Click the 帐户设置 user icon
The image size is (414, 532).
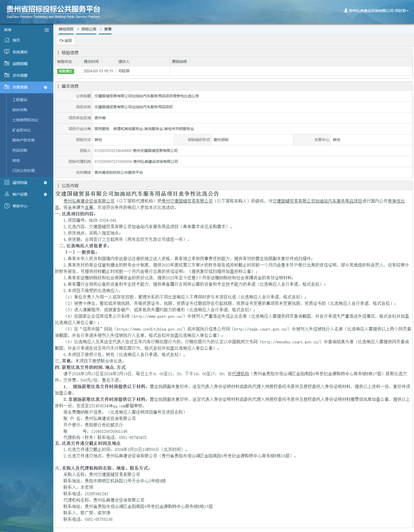click(x=7, y=194)
